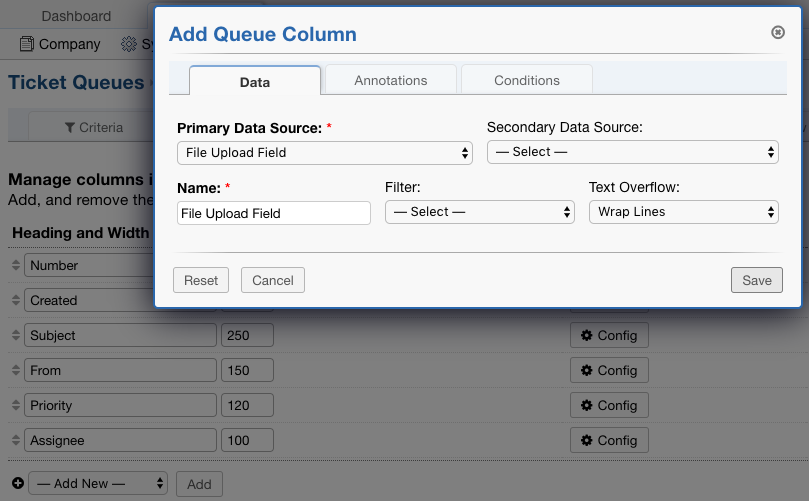Grab the reorder handle for Created row

[x=16, y=300]
